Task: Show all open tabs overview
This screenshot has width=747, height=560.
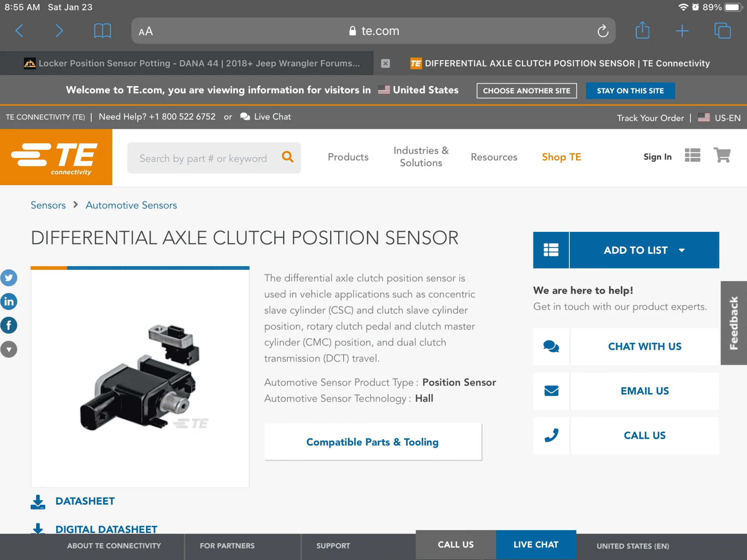Action: click(723, 31)
